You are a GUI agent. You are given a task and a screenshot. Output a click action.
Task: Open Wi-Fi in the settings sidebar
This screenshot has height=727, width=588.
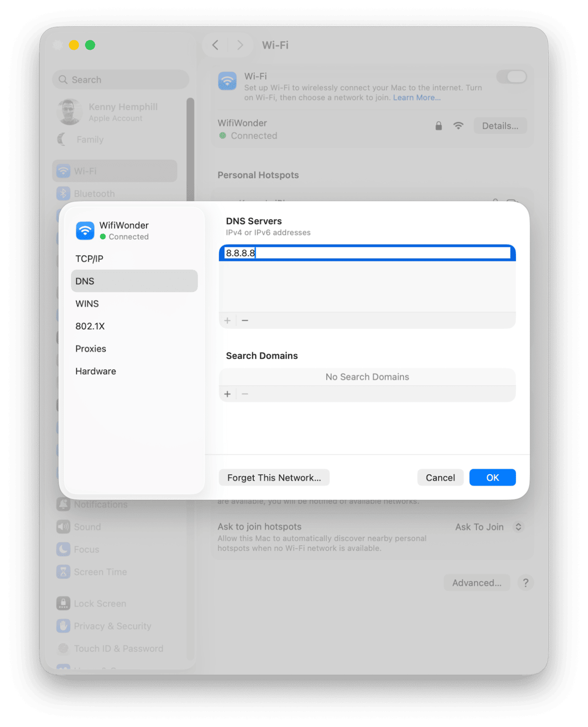115,171
